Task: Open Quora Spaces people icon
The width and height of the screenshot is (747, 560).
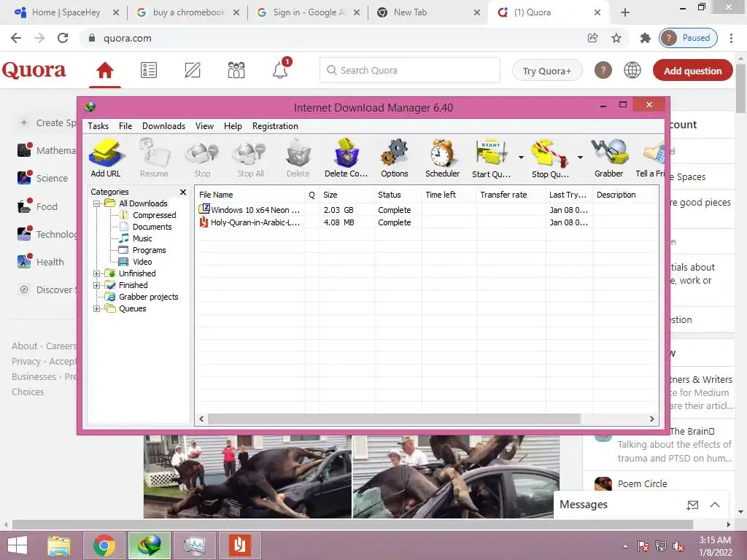Action: pyautogui.click(x=236, y=71)
